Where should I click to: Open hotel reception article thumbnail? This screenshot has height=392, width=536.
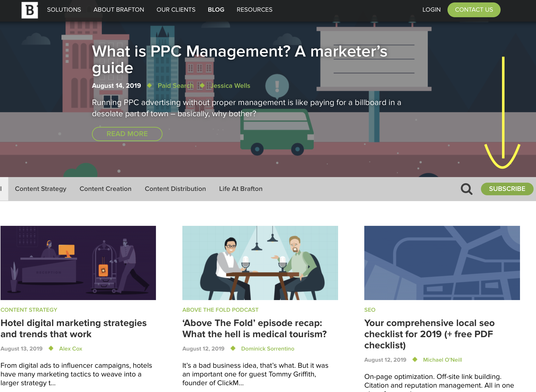(78, 263)
